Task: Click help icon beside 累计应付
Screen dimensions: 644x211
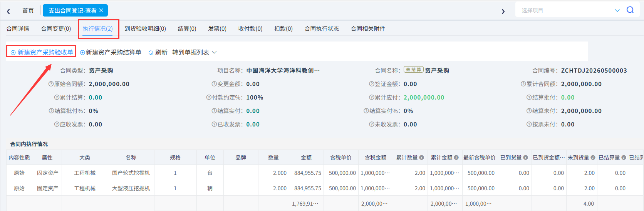Action: click(x=372, y=97)
